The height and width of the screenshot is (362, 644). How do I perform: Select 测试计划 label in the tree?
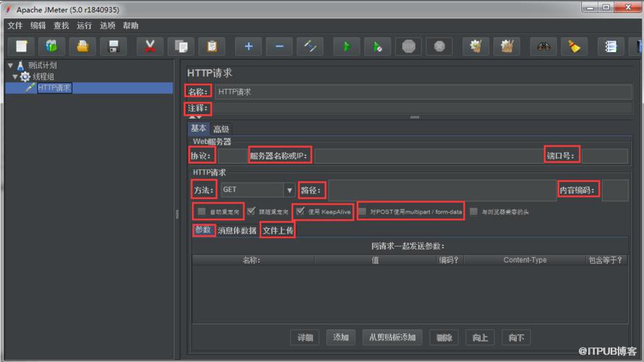click(x=42, y=65)
